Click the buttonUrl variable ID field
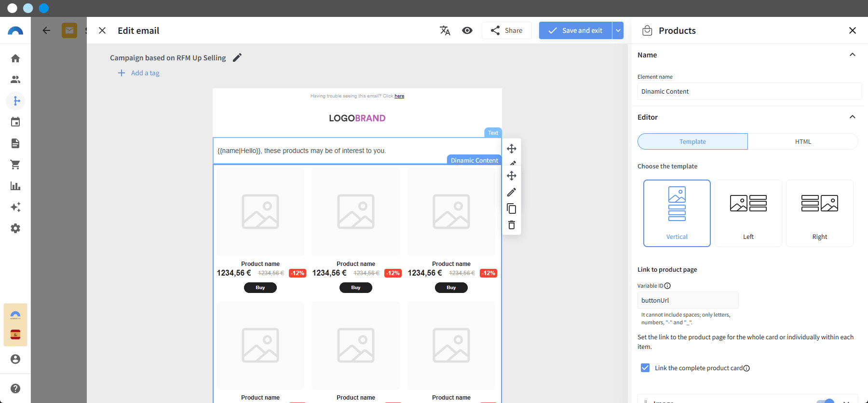868x403 pixels. pyautogui.click(x=688, y=300)
